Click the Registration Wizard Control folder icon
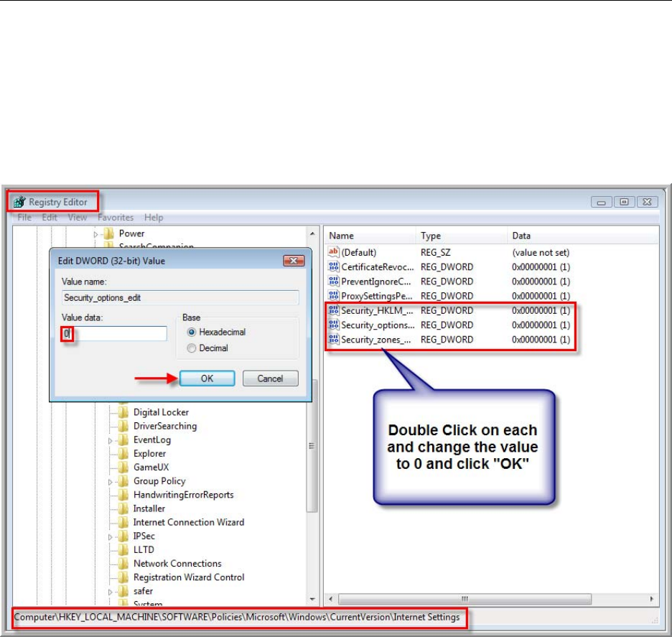Screen dimensions: 672x637 pos(123,577)
